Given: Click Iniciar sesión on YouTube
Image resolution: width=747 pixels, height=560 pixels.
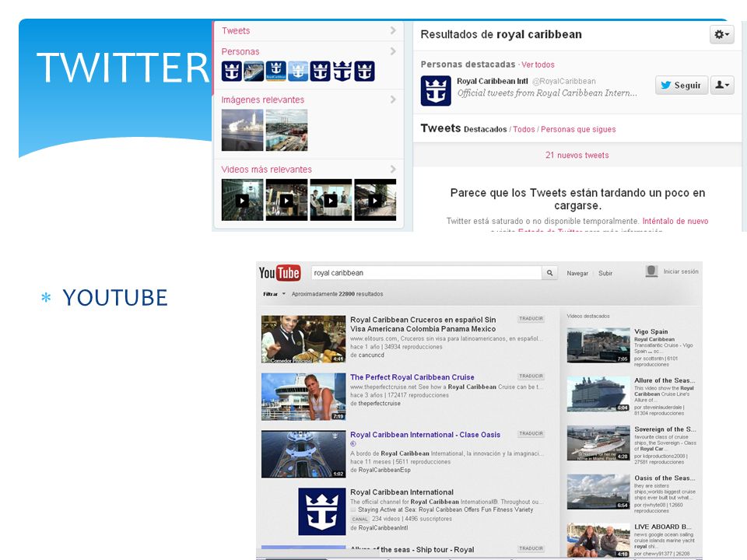Looking at the screenshot, I should [x=681, y=271].
